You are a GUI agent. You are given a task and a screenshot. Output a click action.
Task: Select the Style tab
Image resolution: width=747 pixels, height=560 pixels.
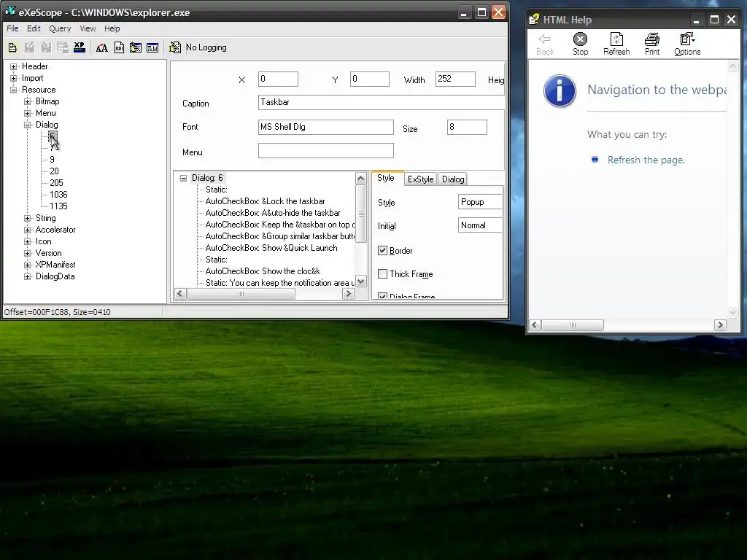(386, 178)
